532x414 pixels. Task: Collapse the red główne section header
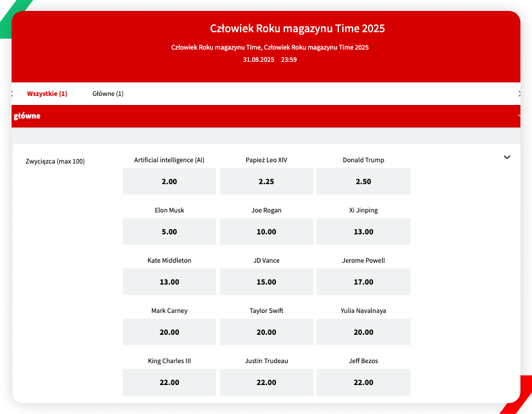[266, 116]
